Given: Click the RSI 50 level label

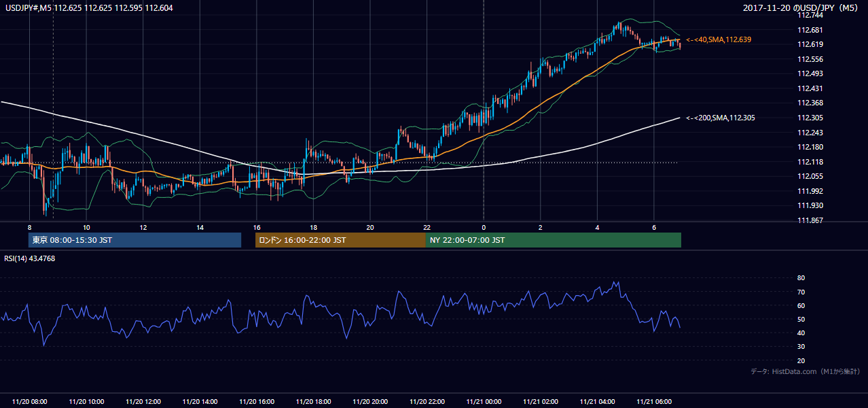Looking at the screenshot, I should pyautogui.click(x=801, y=319).
